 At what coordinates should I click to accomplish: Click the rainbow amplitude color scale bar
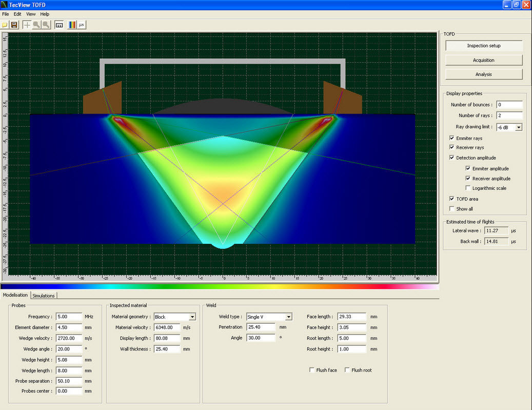pos(220,287)
